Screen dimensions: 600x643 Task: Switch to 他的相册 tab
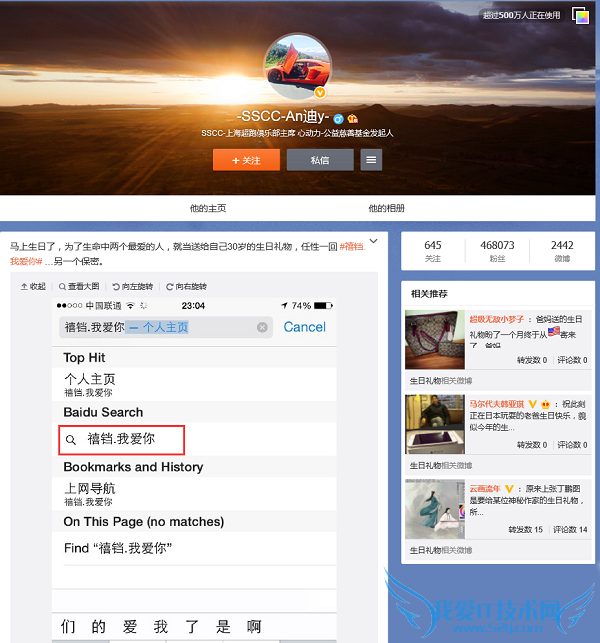pos(386,208)
